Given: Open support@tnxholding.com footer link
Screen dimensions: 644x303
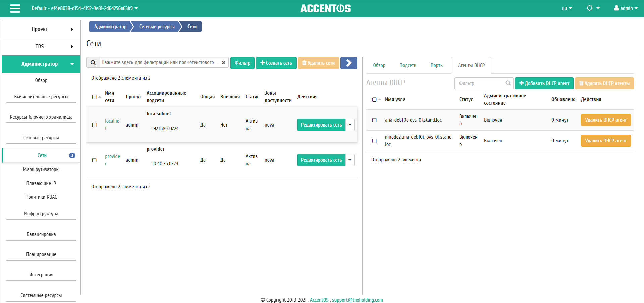Looking at the screenshot, I should pyautogui.click(x=358, y=300).
